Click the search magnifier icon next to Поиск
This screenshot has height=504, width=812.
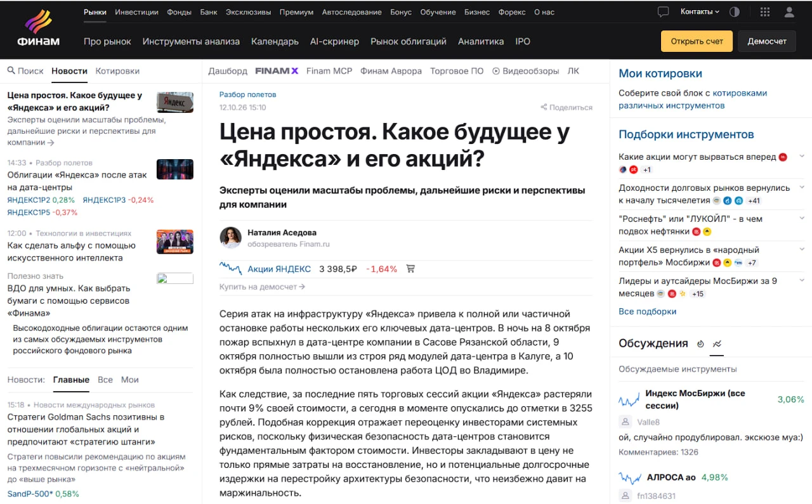pyautogui.click(x=11, y=71)
